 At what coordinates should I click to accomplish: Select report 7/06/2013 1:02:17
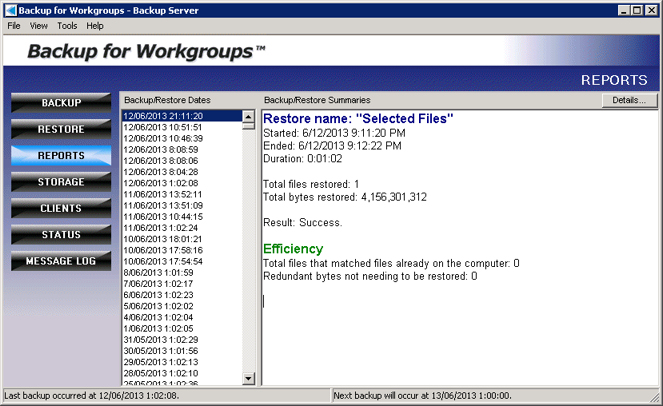[182, 284]
